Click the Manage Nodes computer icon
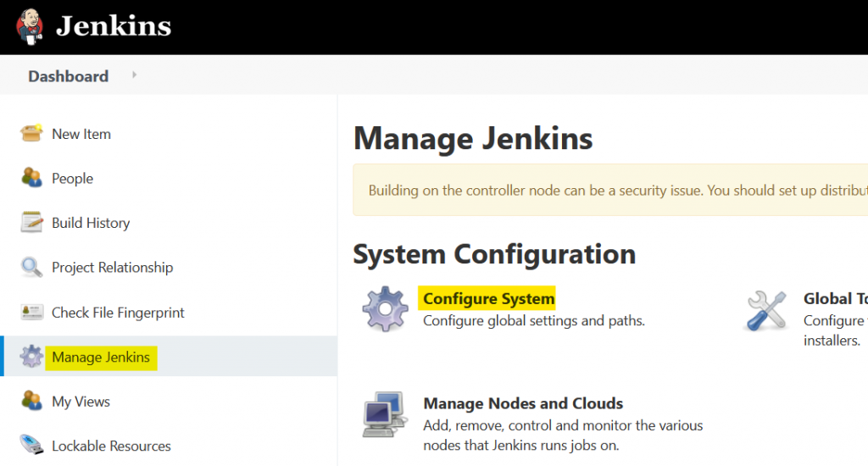The height and width of the screenshot is (466, 868). coord(386,415)
